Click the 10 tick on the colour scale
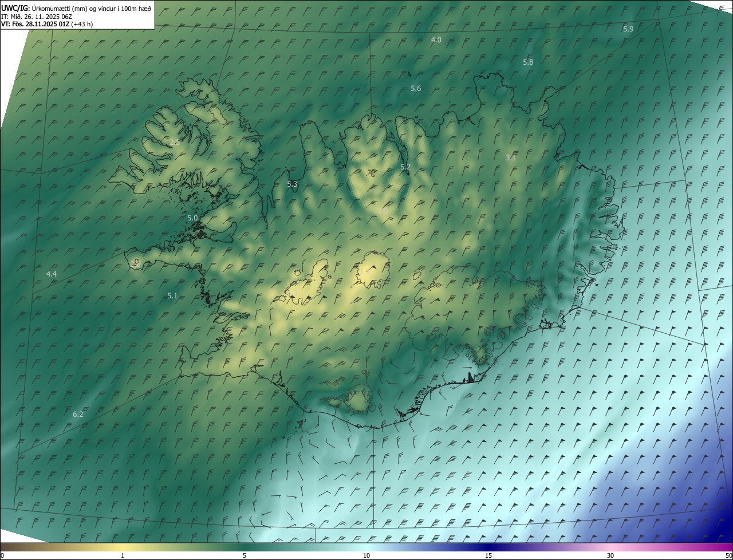 tap(366, 555)
